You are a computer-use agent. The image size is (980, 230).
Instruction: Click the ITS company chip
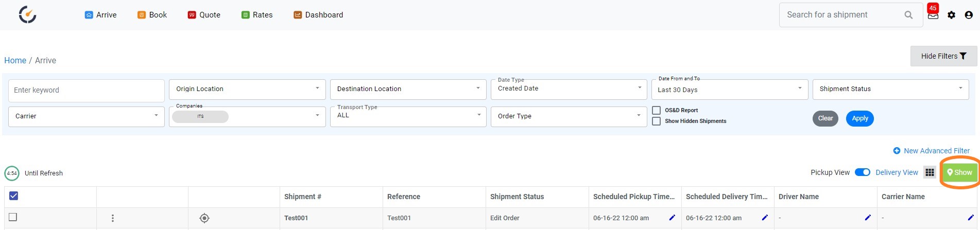point(200,117)
